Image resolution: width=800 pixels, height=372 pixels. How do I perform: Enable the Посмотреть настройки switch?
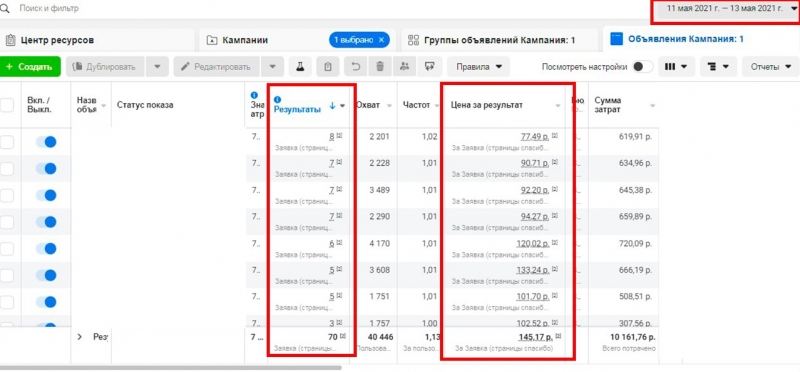(x=642, y=67)
